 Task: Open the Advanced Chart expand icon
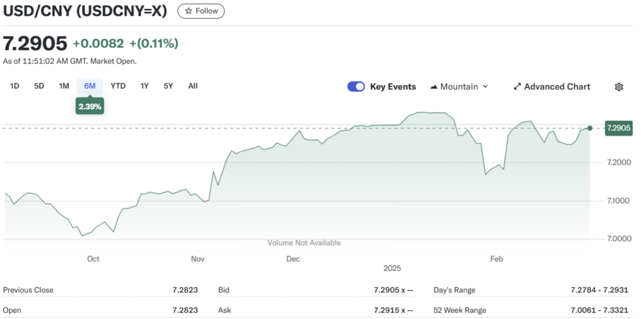[518, 87]
